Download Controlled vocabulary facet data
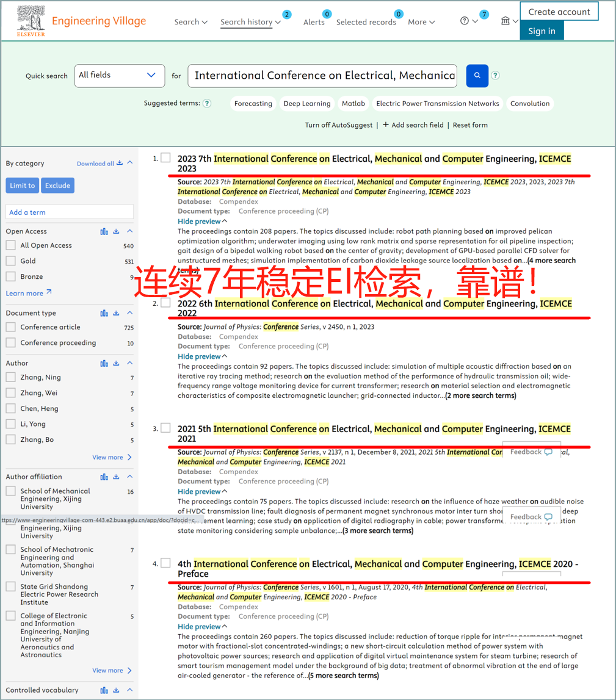Image resolution: width=616 pixels, height=700 pixels. (x=116, y=690)
